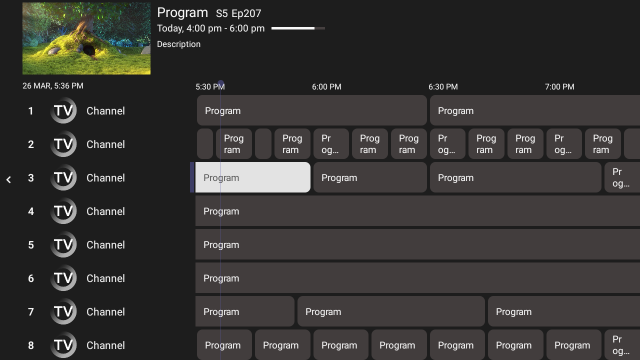Image resolution: width=640 pixels, height=360 pixels.
Task: Click the Today 4:00 pm - 6:00 pm text
Action: [211, 28]
